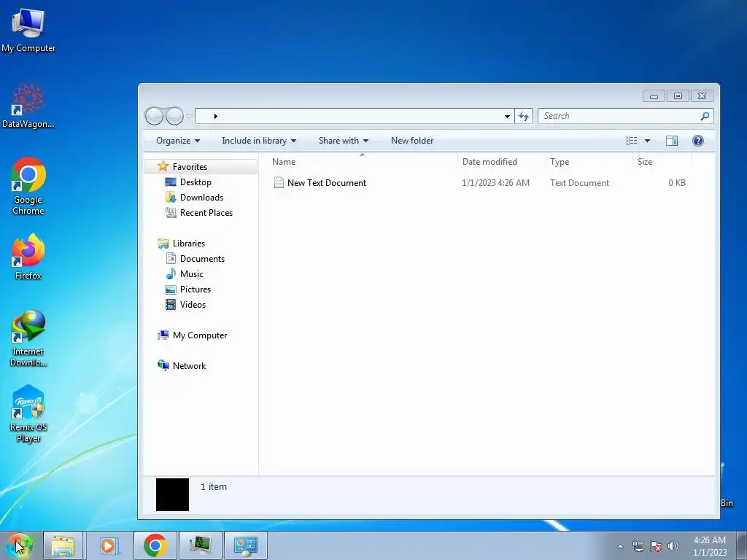Refresh the folder with the refresh button
The width and height of the screenshot is (747, 560).
pos(524,116)
